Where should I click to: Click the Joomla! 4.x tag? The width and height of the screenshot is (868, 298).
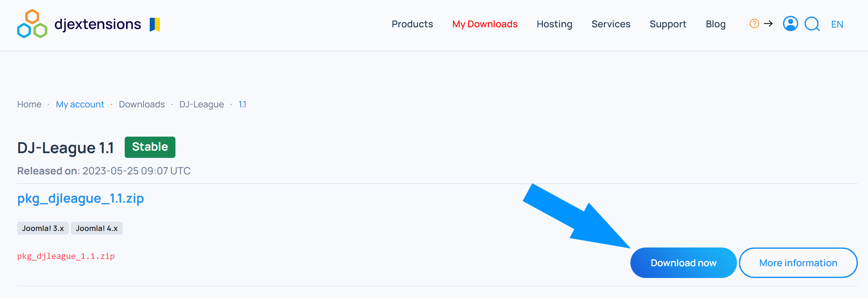(97, 228)
